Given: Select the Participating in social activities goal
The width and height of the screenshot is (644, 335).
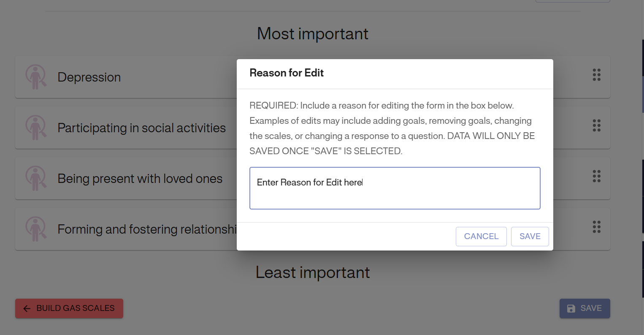Looking at the screenshot, I should (141, 128).
